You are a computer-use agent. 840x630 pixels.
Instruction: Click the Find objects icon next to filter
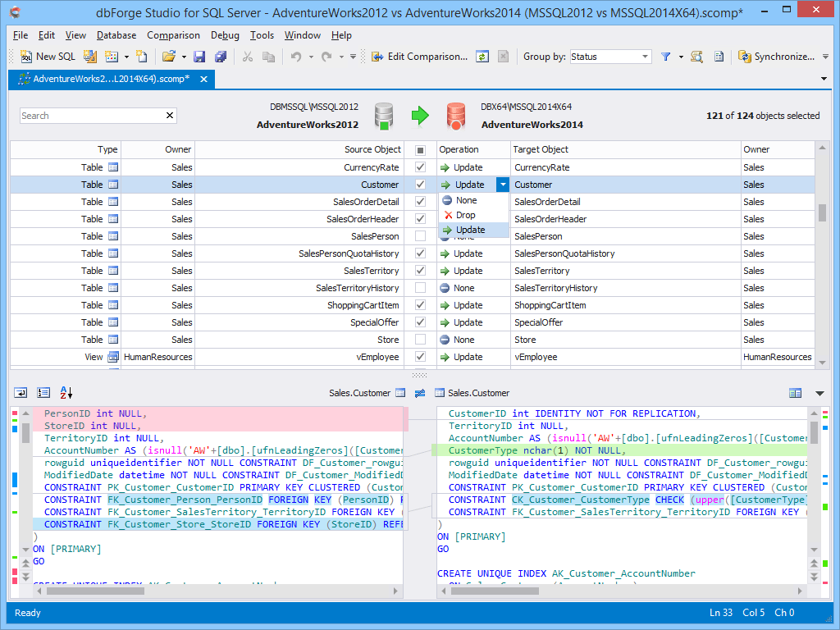pyautogui.click(x=696, y=57)
